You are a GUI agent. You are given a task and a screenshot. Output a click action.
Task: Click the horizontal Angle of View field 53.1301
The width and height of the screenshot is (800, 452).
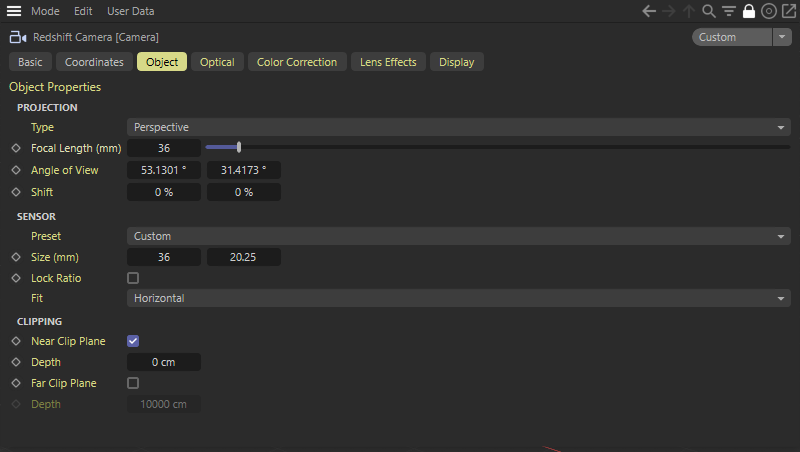164,170
